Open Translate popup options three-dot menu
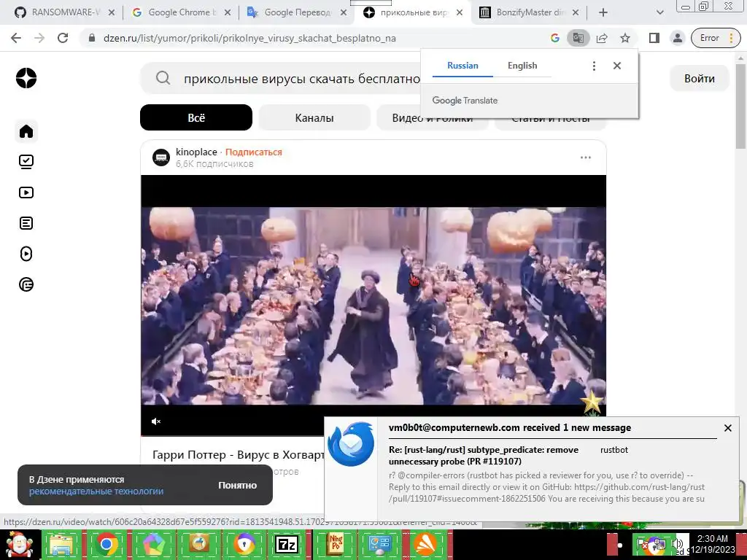Screen dimensions: 747x560 point(594,66)
